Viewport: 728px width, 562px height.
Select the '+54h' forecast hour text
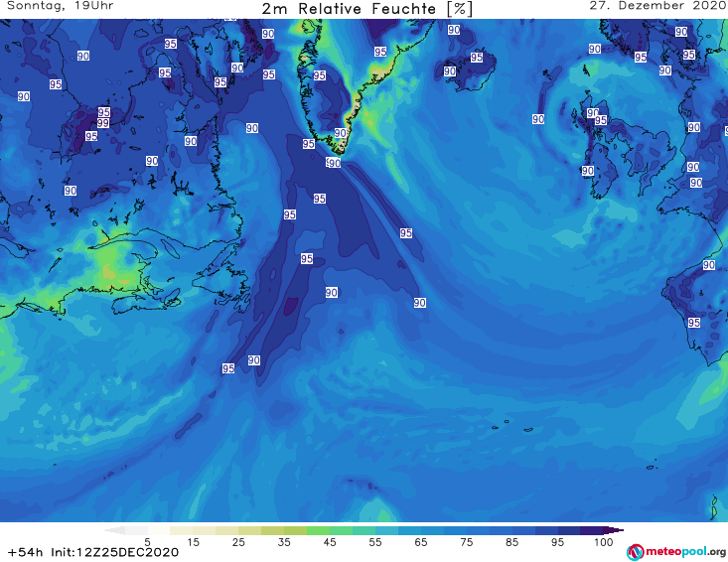pos(26,552)
